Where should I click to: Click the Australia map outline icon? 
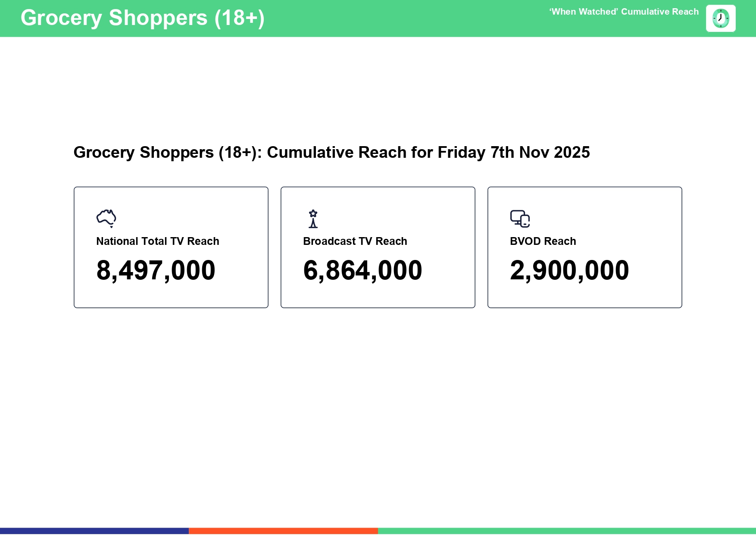click(106, 218)
